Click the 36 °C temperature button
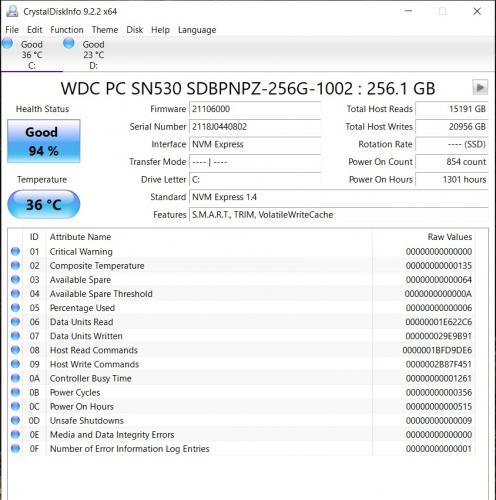The width and height of the screenshot is (496, 500). click(x=44, y=204)
